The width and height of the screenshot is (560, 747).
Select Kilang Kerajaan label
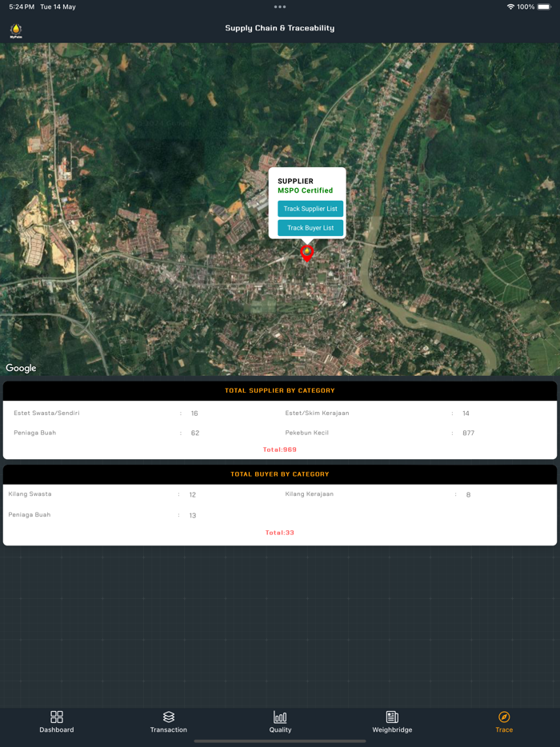pos(310,494)
